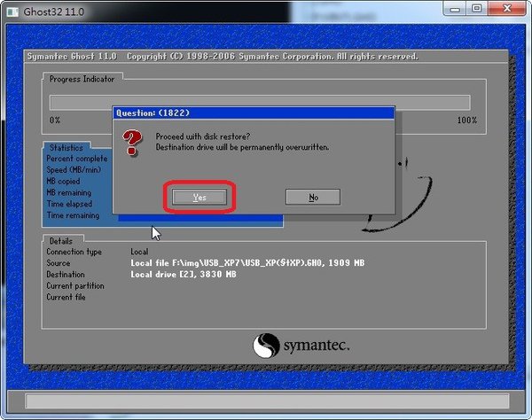Viewport: 532px width, 420px height.
Task: Click the 'Destination drive will be permanently overwritten' text
Action: (x=242, y=147)
